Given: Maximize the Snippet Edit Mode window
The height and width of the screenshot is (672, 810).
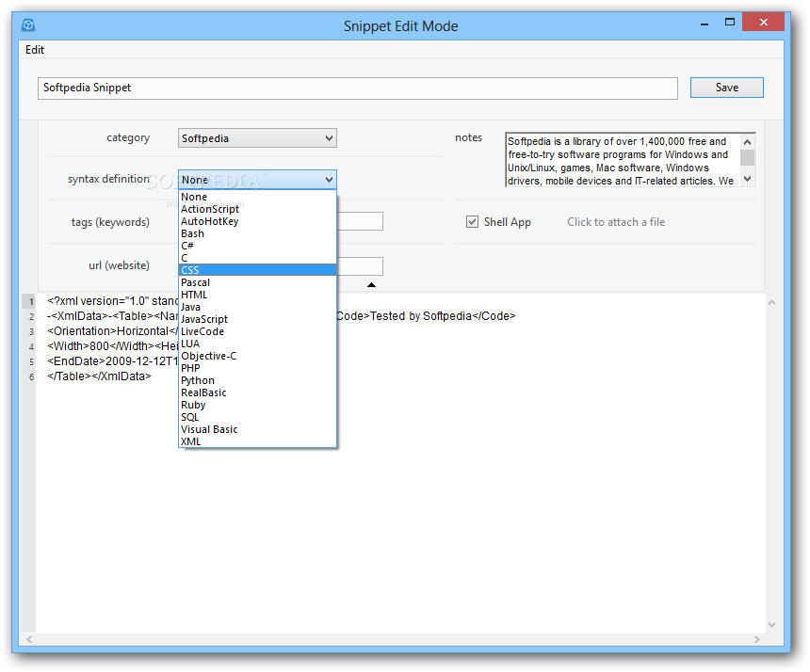Looking at the screenshot, I should pos(729,23).
